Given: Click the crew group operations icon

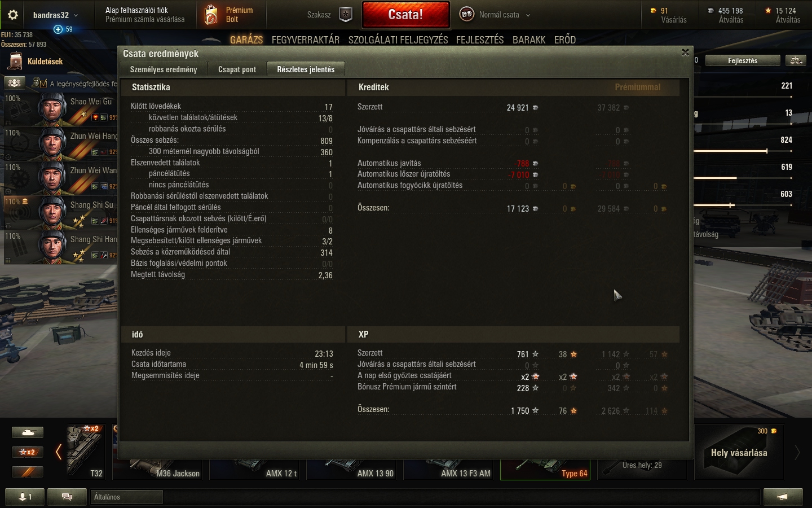Looking at the screenshot, I should point(15,83).
